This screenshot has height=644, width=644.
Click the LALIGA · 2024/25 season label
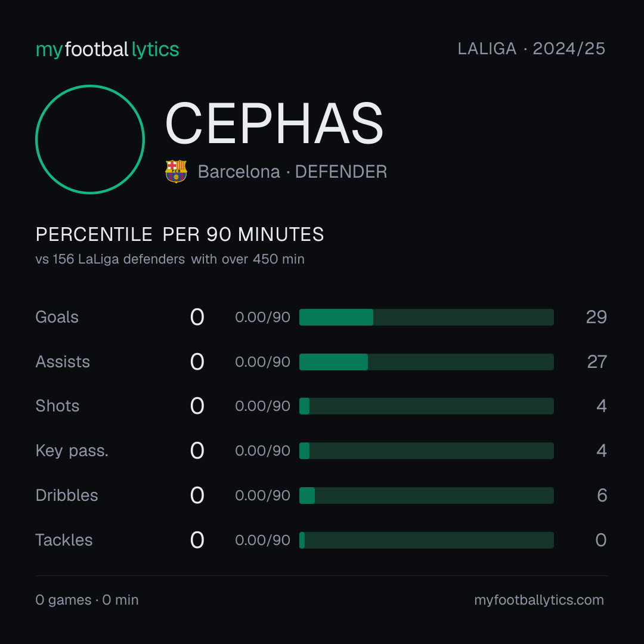(x=531, y=49)
